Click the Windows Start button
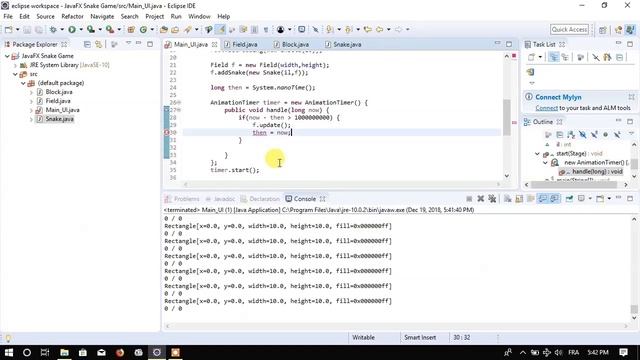The image size is (640, 360). [x=8, y=352]
